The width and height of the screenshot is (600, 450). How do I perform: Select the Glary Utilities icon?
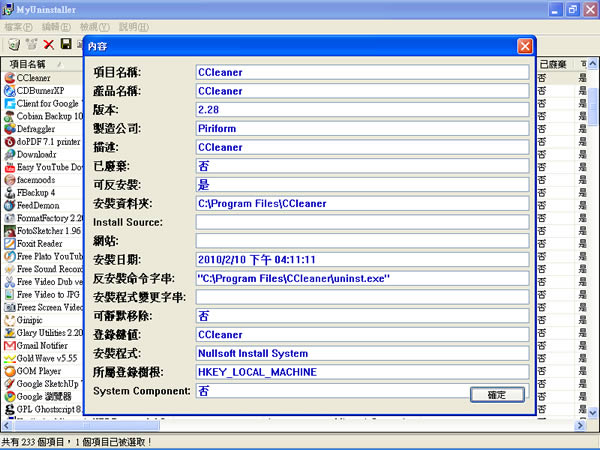pyautogui.click(x=10, y=333)
